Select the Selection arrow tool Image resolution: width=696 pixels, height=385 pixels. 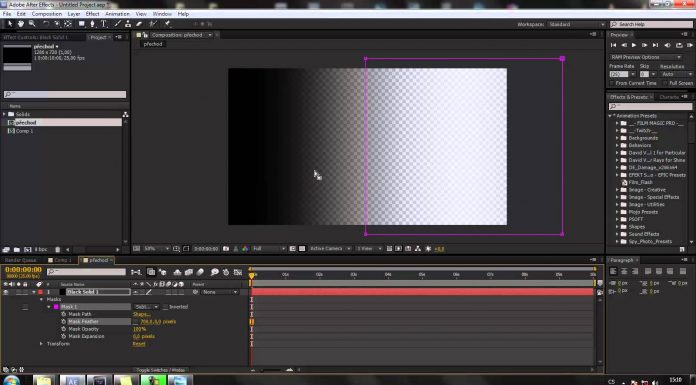(x=9, y=24)
